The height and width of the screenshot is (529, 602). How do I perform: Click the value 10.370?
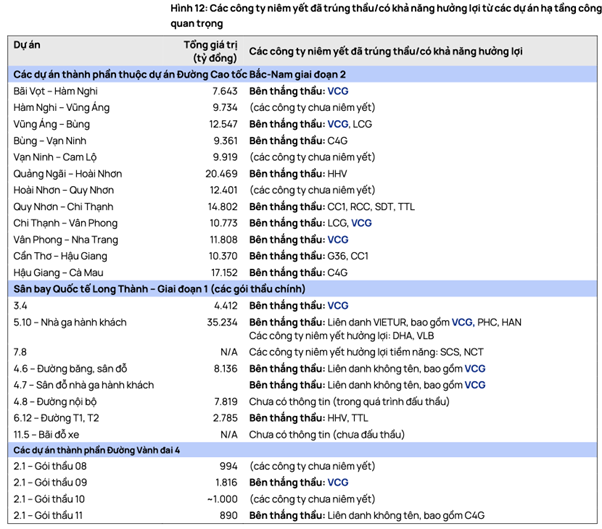223,256
